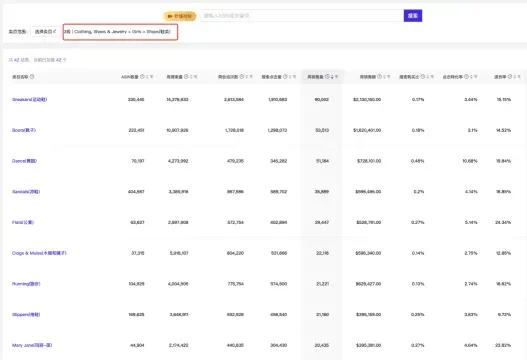Viewport: 527px width, 360px height.
Task: Open the 选择类目 category selector dropdown
Action: point(46,32)
